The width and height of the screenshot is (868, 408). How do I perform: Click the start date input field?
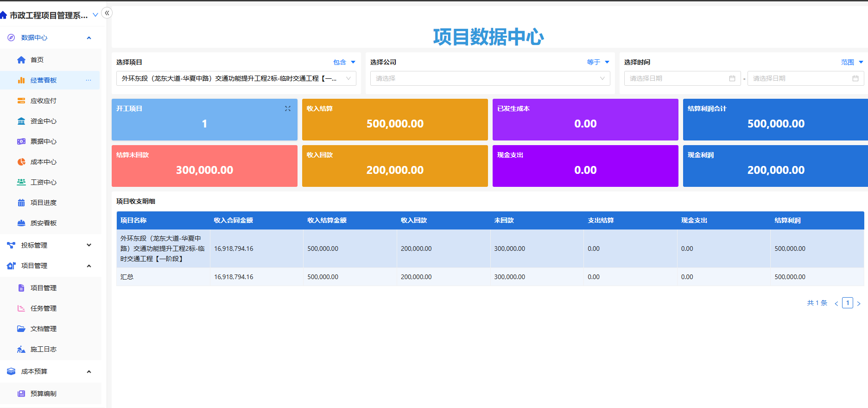pos(683,78)
